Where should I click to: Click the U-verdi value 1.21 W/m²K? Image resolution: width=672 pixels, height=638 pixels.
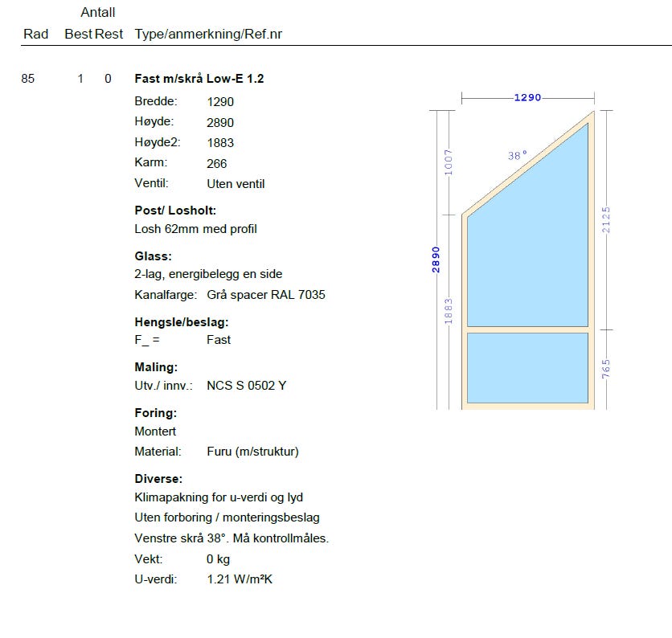point(240,579)
